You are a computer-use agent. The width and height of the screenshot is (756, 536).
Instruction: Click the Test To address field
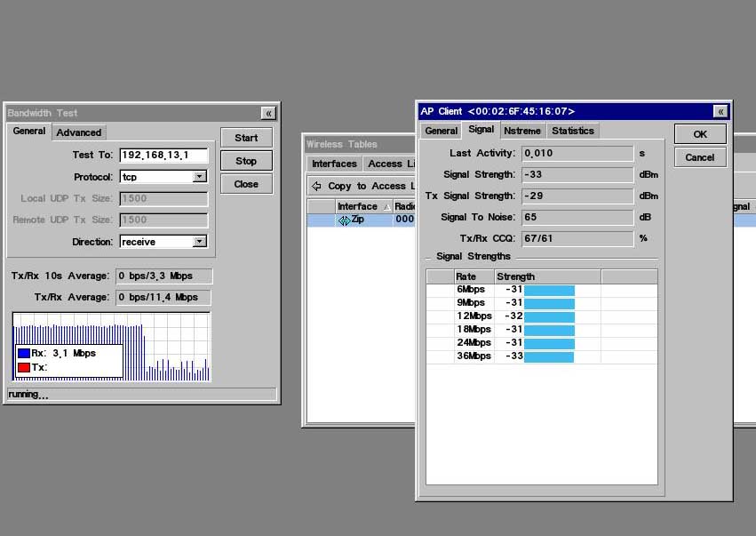tap(164, 155)
